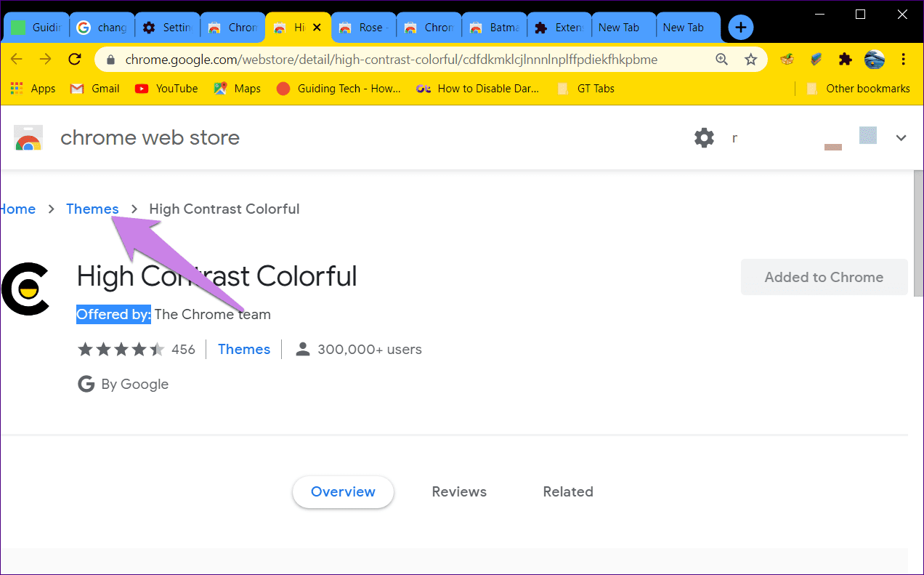Expand the account dropdown chevron
Viewport: 924px width, 575px height.
click(901, 138)
